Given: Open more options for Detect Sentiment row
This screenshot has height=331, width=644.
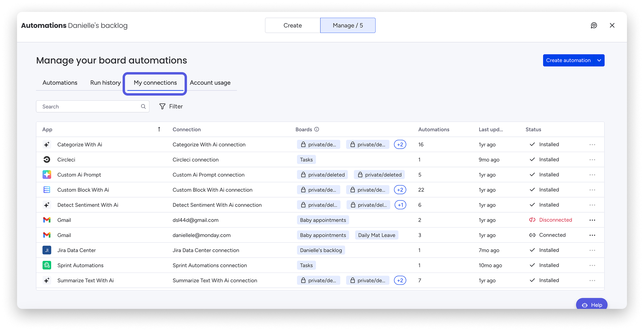Looking at the screenshot, I should [592, 205].
